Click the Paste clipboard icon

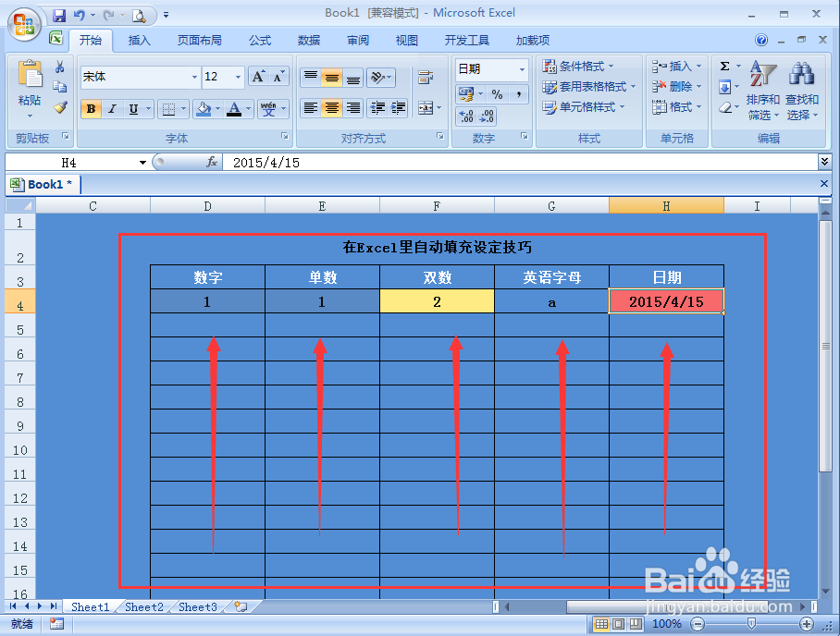[30, 74]
